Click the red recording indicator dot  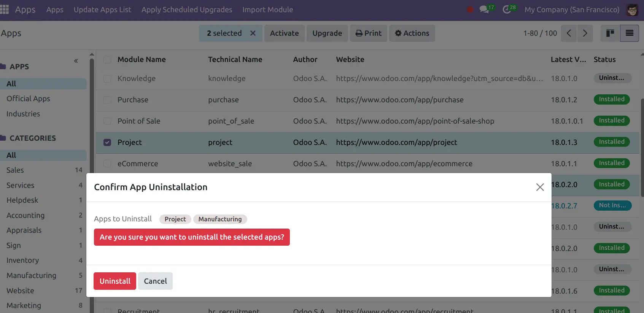pos(470,10)
